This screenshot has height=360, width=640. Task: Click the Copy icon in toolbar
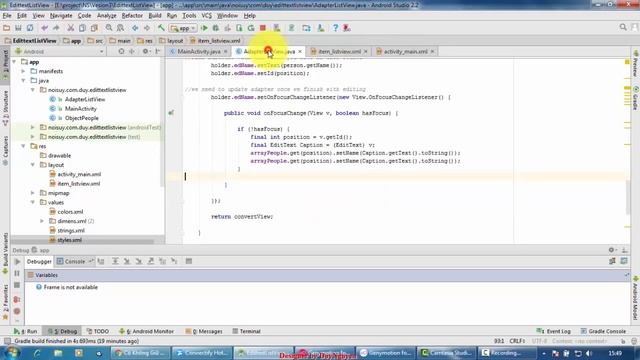(x=82, y=28)
